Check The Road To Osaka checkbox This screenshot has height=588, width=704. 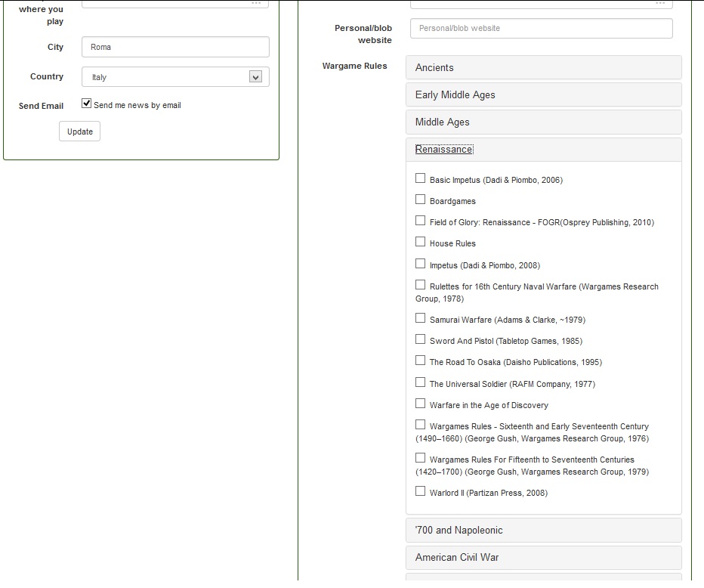tap(420, 361)
